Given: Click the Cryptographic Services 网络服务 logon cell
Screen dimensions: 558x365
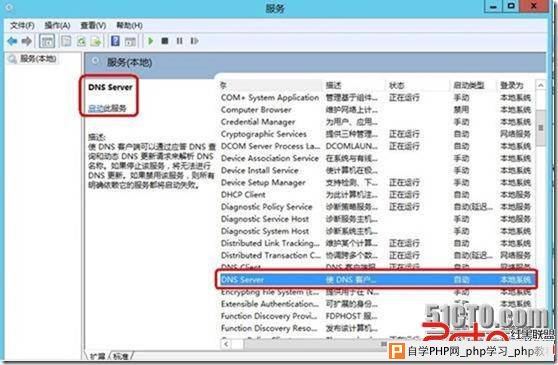Looking at the screenshot, I should (515, 134).
